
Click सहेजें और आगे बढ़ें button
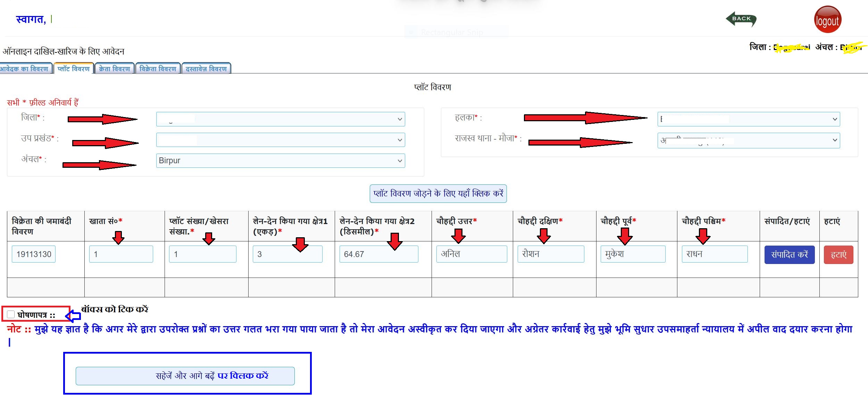(x=185, y=376)
